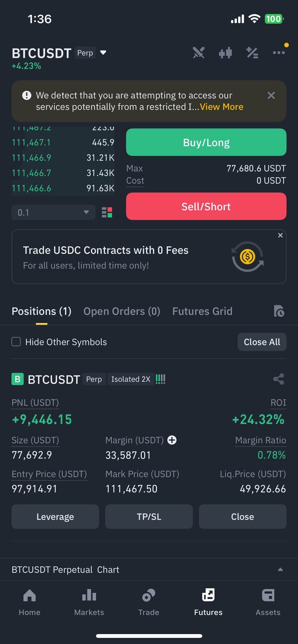This screenshot has width=298, height=644.
Task: Open the futures calculator icon
Action: click(x=252, y=53)
